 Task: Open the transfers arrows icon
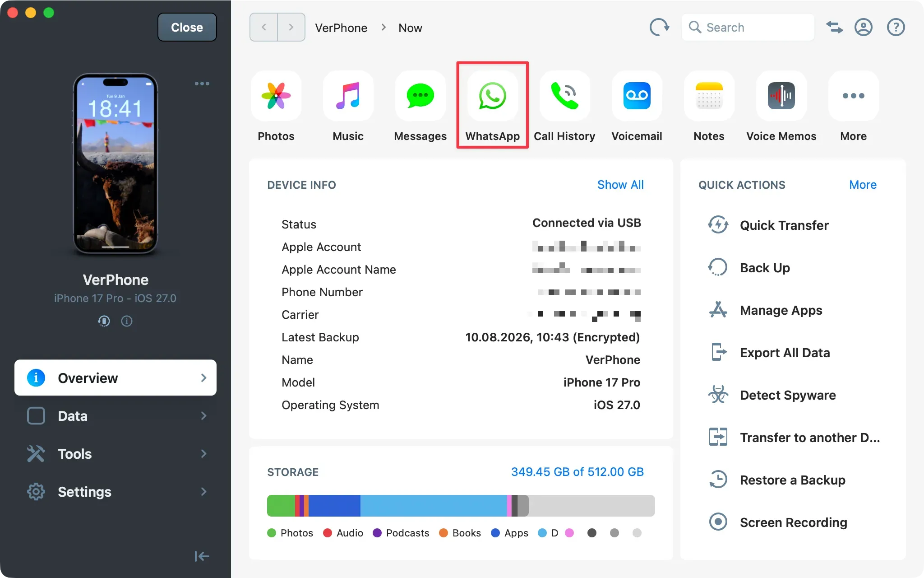point(834,28)
